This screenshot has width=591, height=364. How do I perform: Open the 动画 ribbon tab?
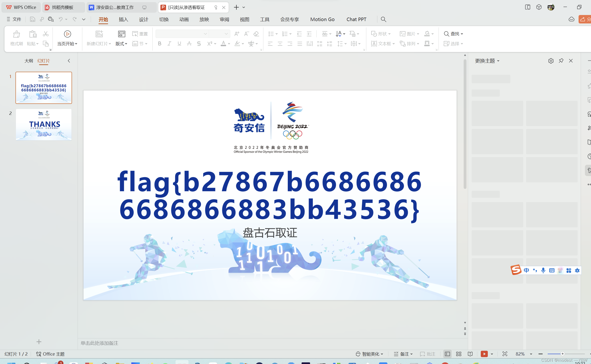click(184, 19)
